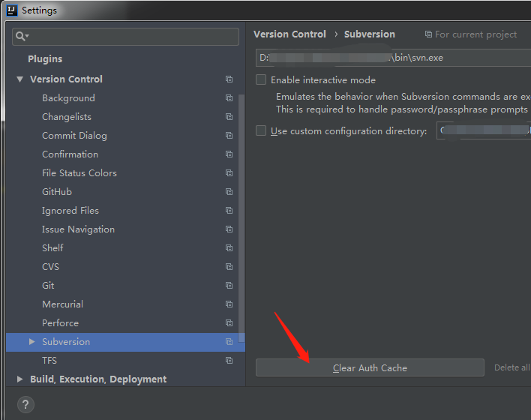Click project-level icon beside Git row
The image size is (531, 420).
click(x=229, y=286)
